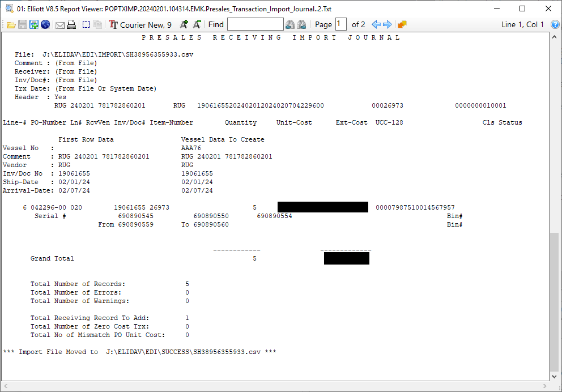The image size is (562, 392).
Task: Click the first find binoculars icon
Action: pyautogui.click(x=290, y=24)
